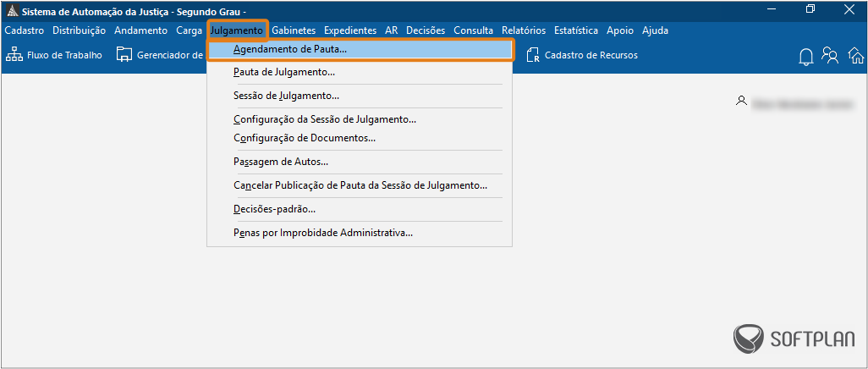
Task: Open the Expedientes menu
Action: [x=350, y=31]
